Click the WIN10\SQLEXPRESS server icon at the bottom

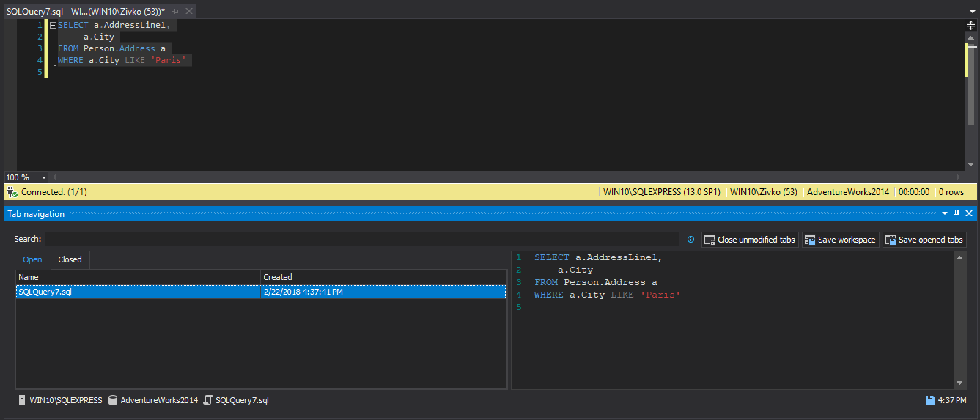[x=23, y=400]
